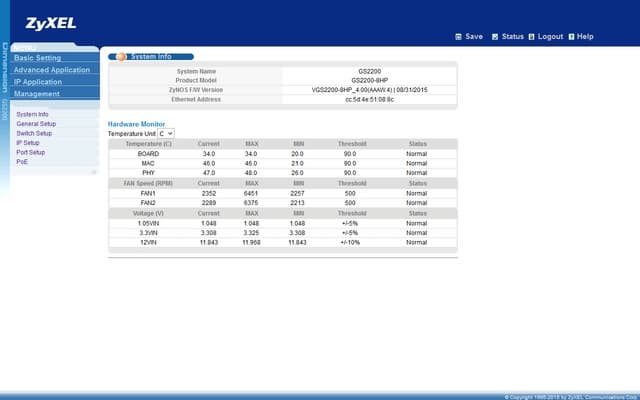Open the PoE settings page
Image resolution: width=640 pixels, height=400 pixels.
pyautogui.click(x=22, y=162)
